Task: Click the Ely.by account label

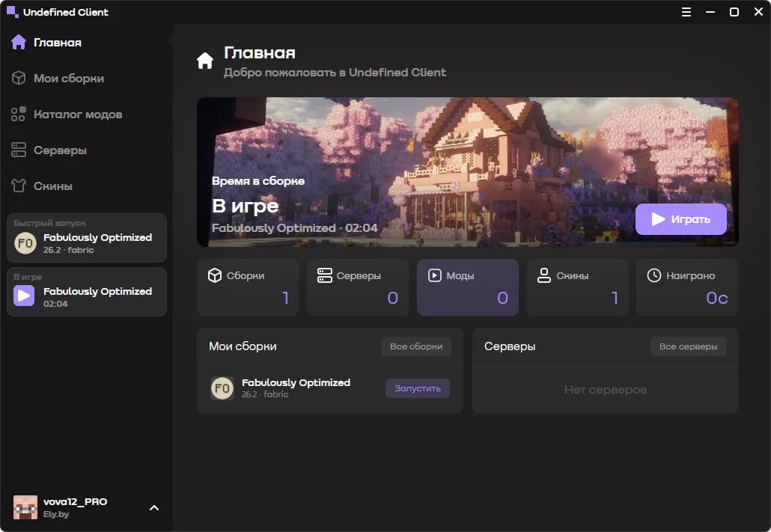Action: tap(56, 514)
